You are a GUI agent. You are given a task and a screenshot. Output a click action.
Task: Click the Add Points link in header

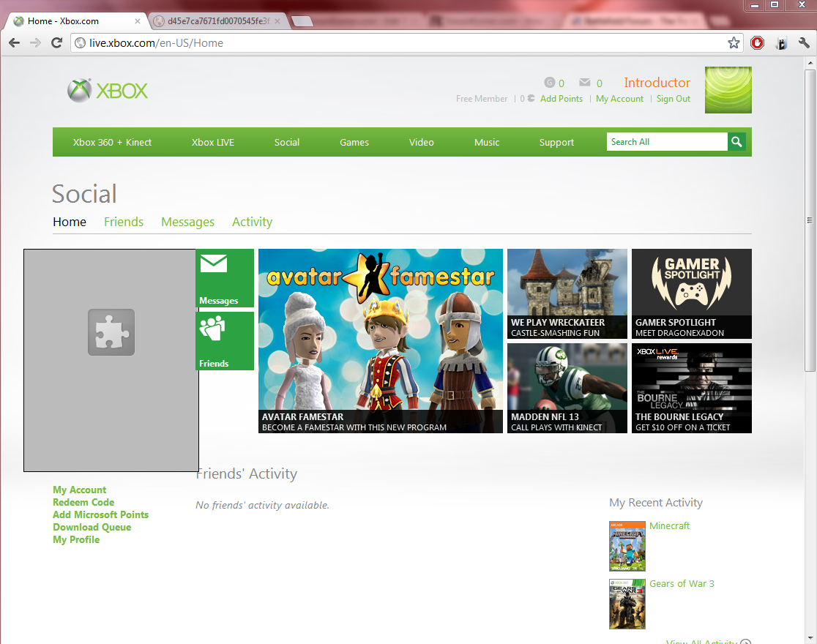click(562, 99)
